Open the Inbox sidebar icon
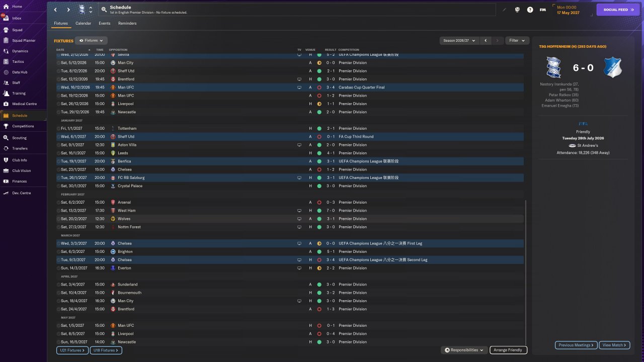644x362 pixels. (x=6, y=18)
